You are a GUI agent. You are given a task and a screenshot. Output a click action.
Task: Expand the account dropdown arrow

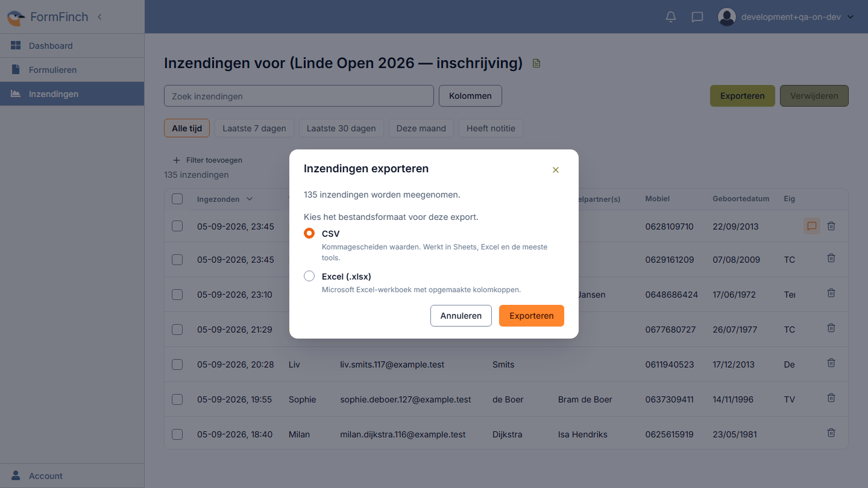coord(851,17)
